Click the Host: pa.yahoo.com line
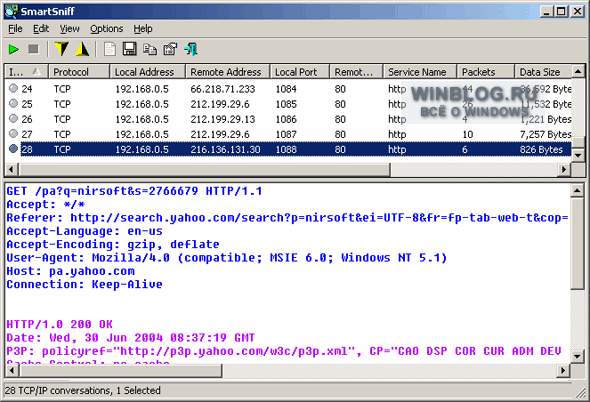The image size is (590, 402). click(70, 271)
